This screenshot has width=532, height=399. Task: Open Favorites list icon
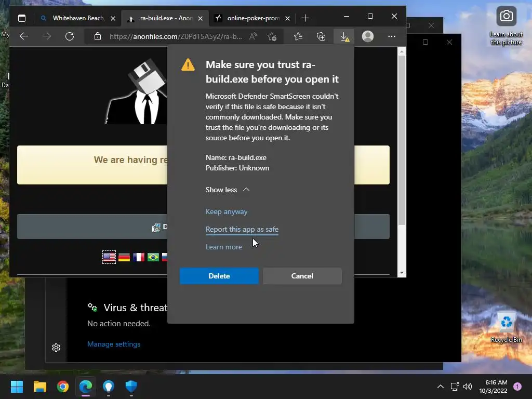(298, 36)
